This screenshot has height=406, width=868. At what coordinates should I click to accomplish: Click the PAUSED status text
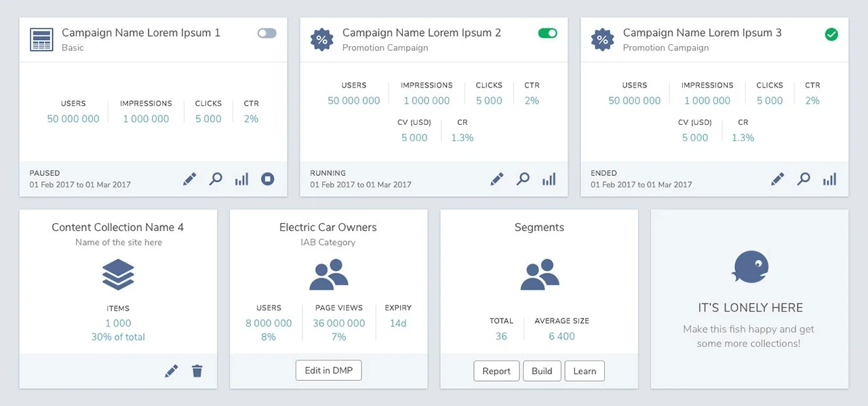(x=45, y=173)
